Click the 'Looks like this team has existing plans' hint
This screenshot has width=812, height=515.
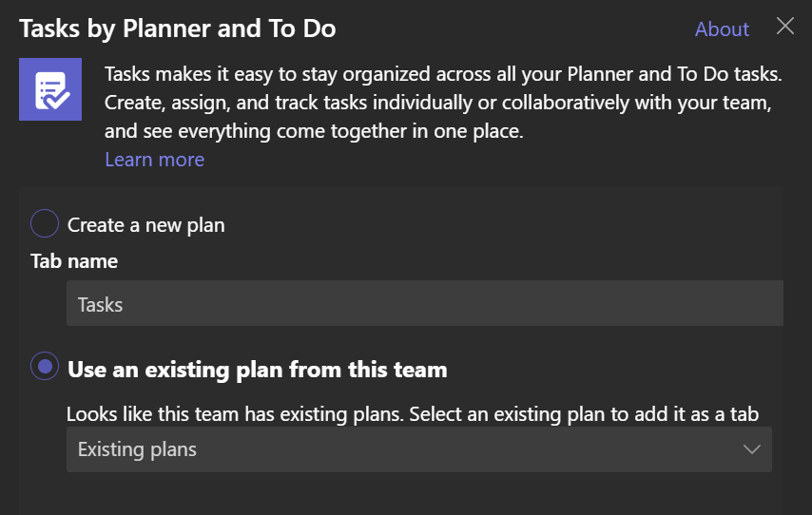pos(413,414)
